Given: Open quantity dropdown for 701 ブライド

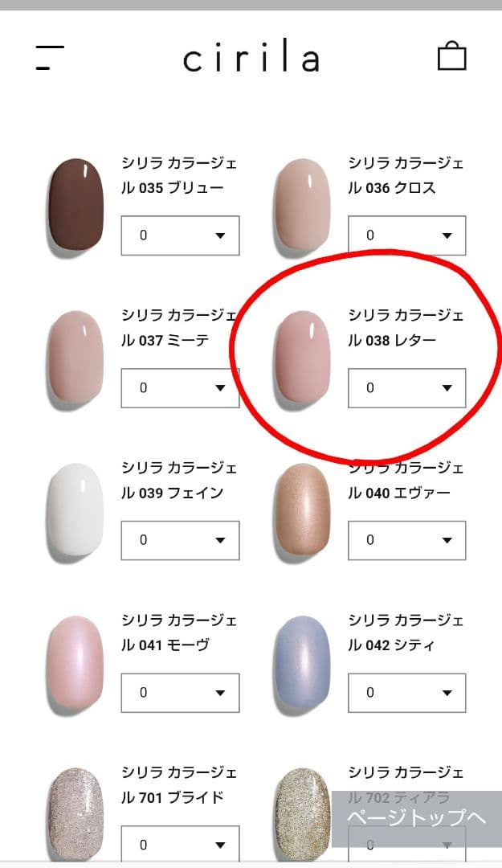Looking at the screenshot, I should coord(181,844).
